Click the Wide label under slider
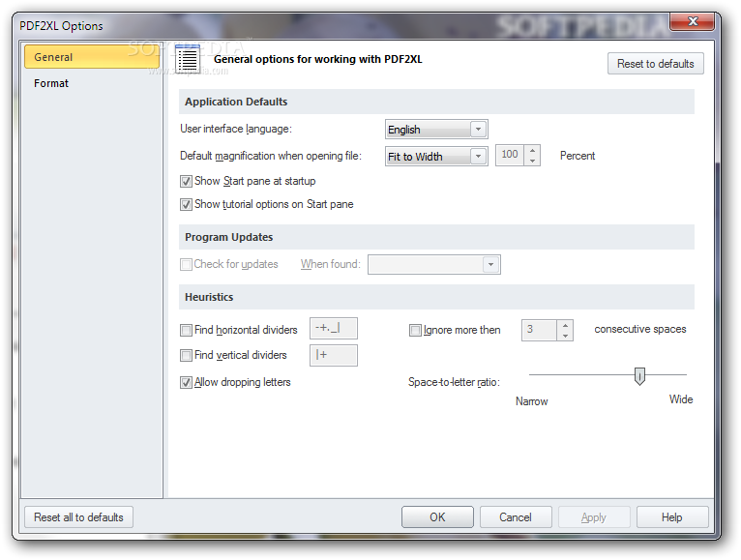Screen dimensions: 741x560 click(681, 399)
